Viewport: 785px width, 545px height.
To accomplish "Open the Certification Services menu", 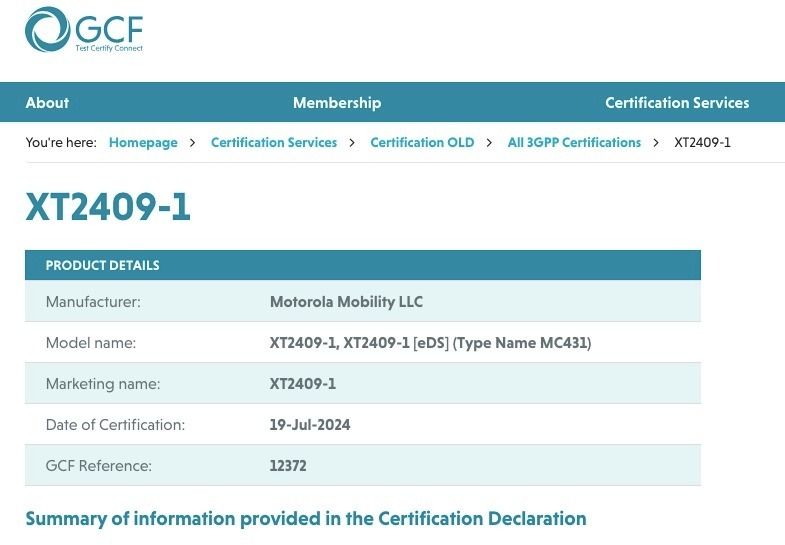I will point(677,103).
